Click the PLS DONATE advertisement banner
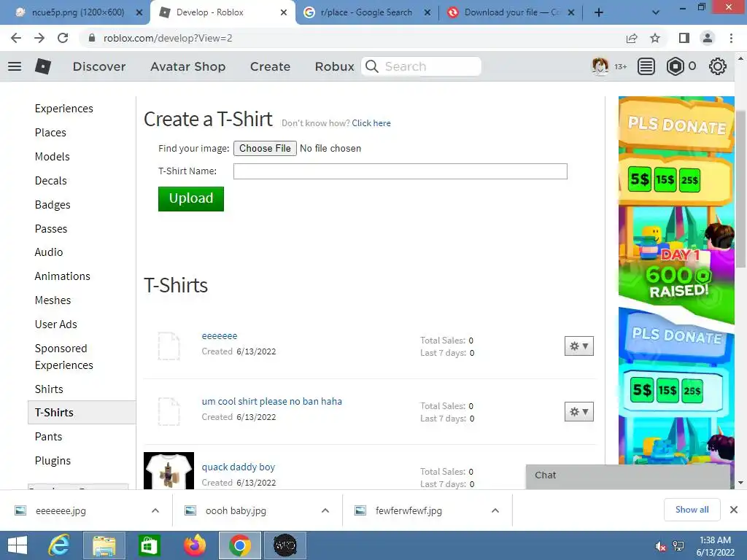The image size is (747, 560). [676, 281]
